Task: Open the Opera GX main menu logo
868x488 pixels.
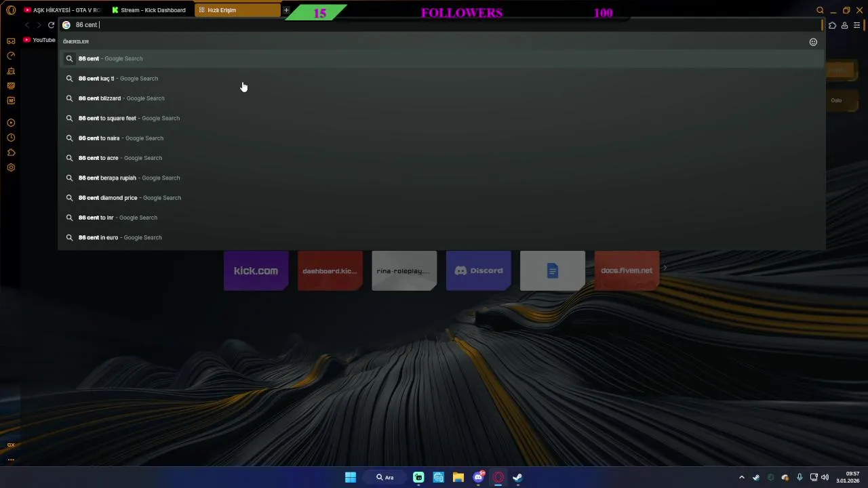Action: tap(11, 10)
